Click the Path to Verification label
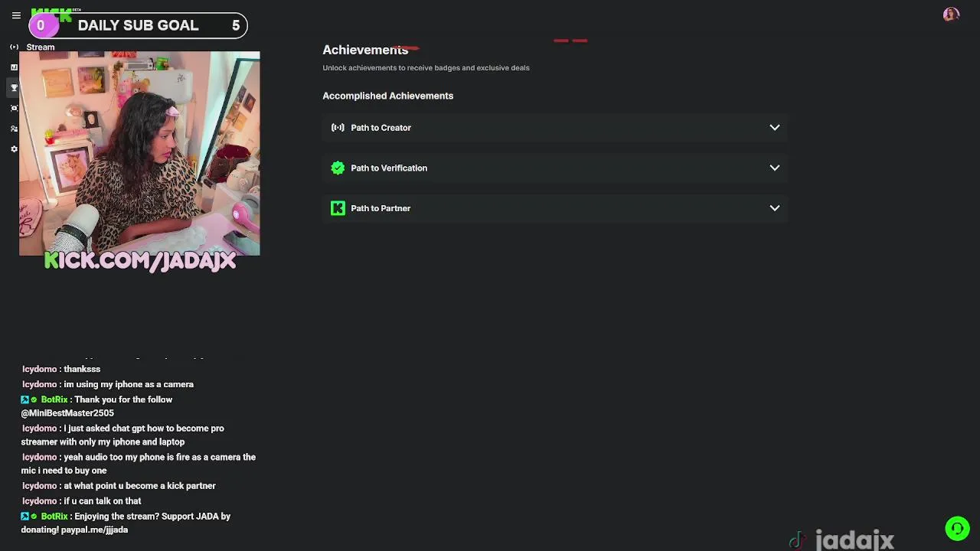Screen dimensions: 980x551 coord(389,168)
